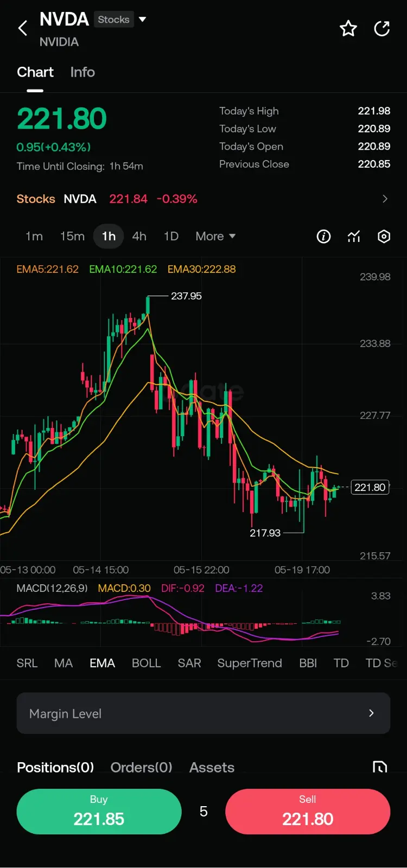Tap the EMA30:222.88 legend label
This screenshot has width=407, height=868.
pos(201,269)
